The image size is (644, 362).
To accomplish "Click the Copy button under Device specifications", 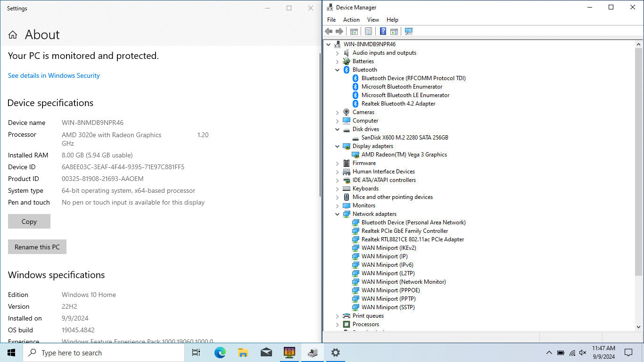I will tap(29, 222).
